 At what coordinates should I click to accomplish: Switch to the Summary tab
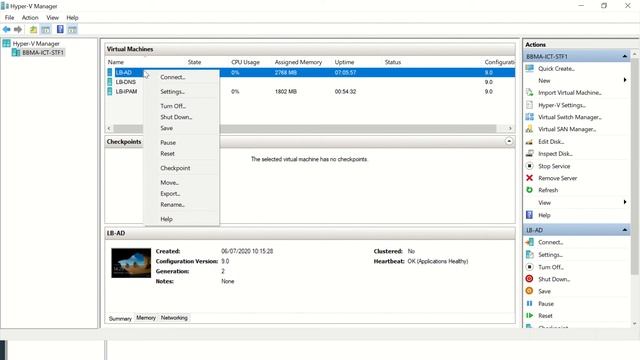(120, 318)
